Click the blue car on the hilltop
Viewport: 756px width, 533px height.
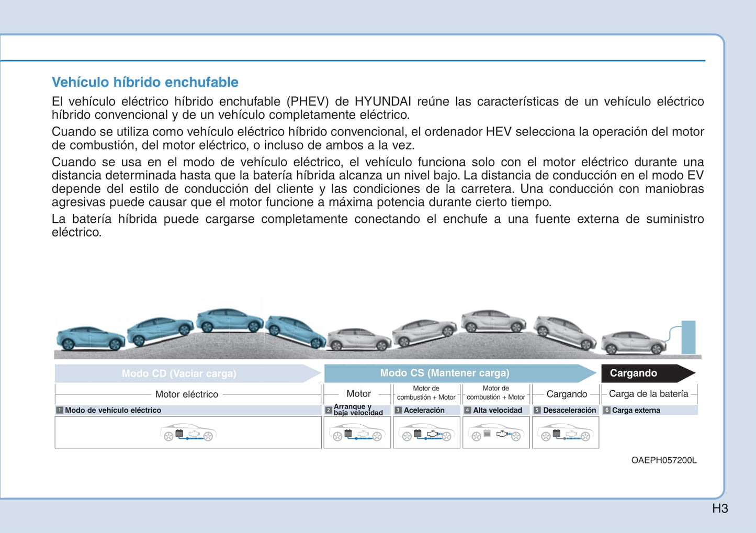230,320
